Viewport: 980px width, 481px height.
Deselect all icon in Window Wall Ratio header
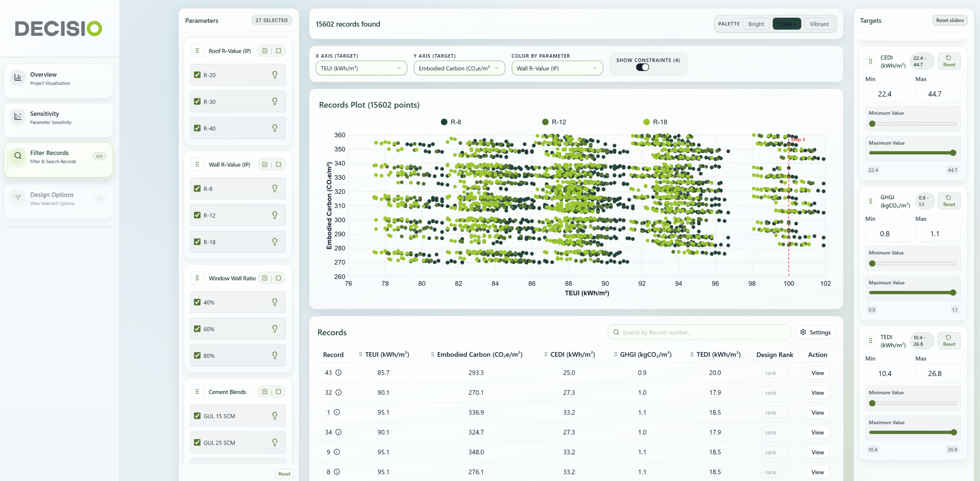pyautogui.click(x=279, y=278)
